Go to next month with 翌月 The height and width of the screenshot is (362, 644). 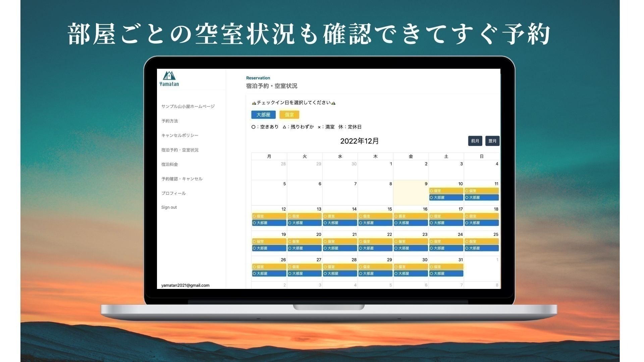pyautogui.click(x=492, y=141)
